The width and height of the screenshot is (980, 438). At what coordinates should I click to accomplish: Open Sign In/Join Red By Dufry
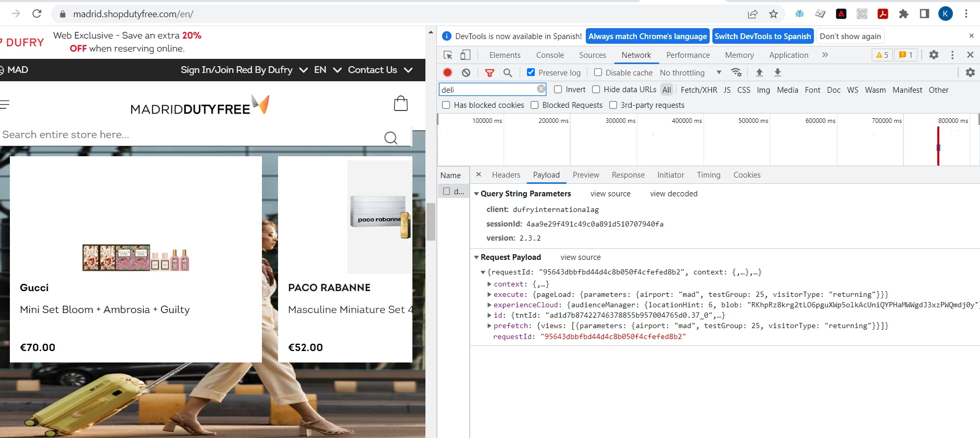(244, 70)
